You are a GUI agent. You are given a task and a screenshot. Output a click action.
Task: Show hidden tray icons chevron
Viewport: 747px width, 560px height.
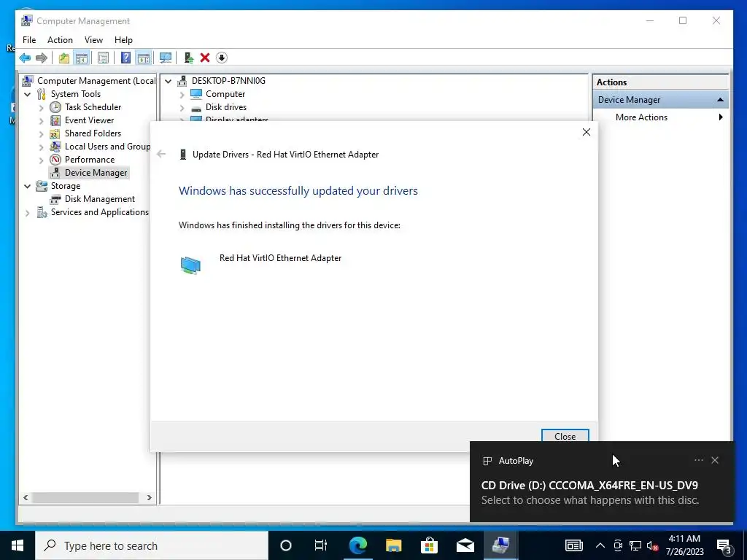point(600,545)
